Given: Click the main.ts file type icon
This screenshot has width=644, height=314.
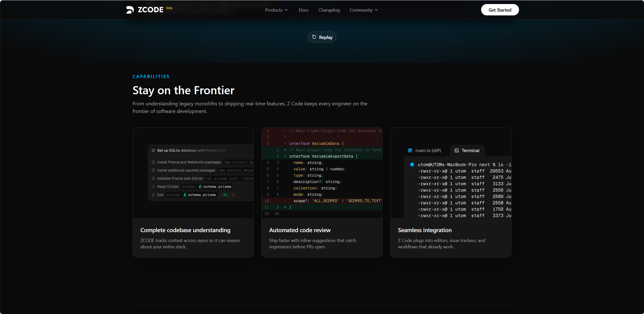Looking at the screenshot, I should pos(410,151).
